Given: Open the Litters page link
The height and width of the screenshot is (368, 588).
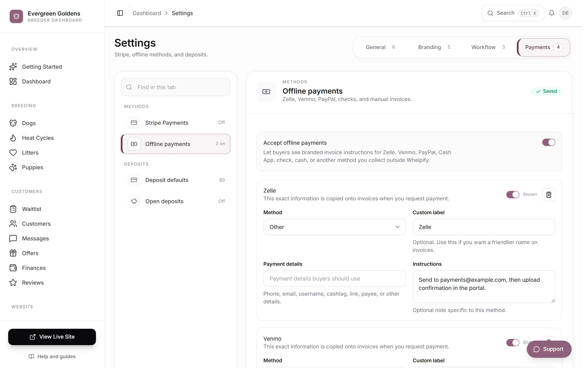Looking at the screenshot, I should click(52, 153).
